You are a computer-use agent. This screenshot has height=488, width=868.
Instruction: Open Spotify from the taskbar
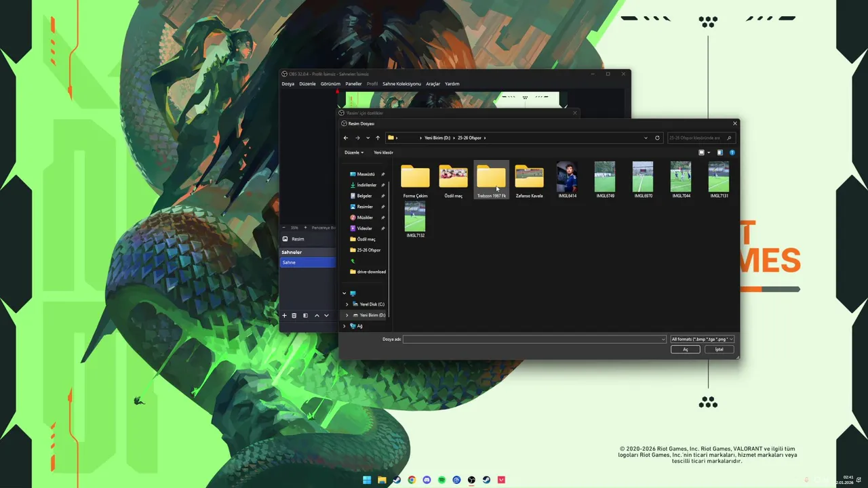[441, 480]
